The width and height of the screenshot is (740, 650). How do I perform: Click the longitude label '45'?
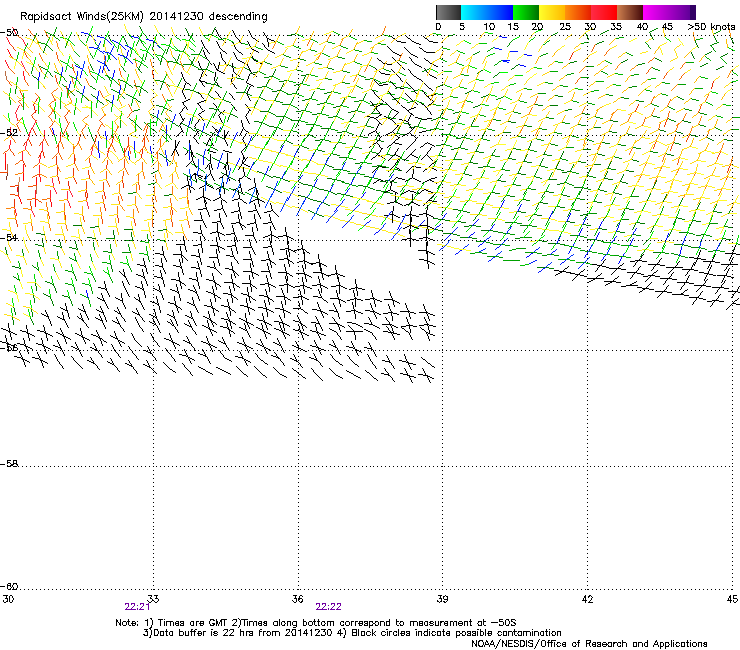click(x=732, y=599)
